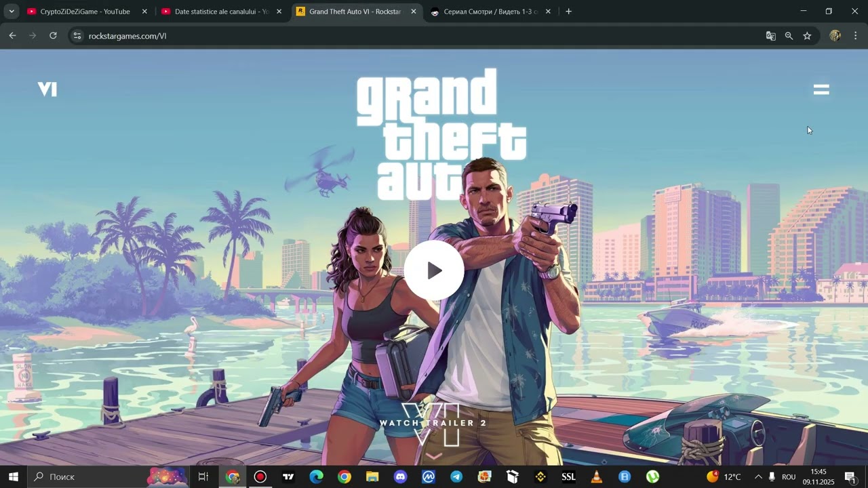Open uTorrent from the taskbar
The width and height of the screenshot is (868, 488).
[652, 477]
